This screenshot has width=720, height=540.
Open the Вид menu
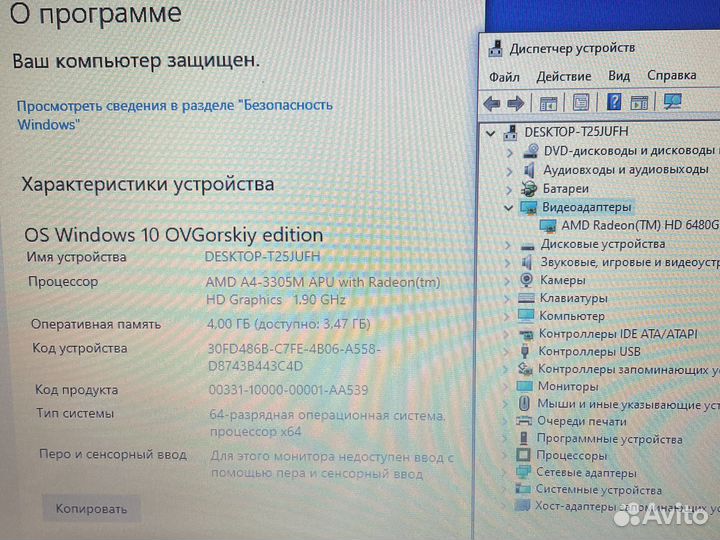tap(619, 76)
